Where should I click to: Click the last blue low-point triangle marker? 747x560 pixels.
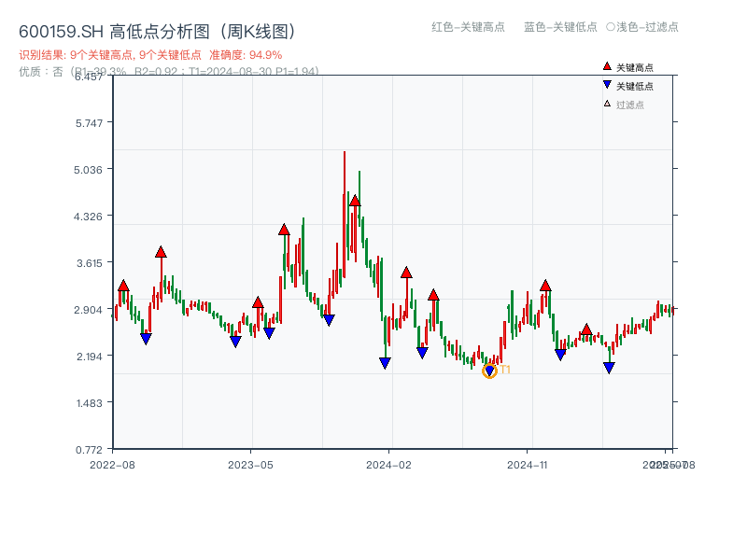pyautogui.click(x=610, y=367)
